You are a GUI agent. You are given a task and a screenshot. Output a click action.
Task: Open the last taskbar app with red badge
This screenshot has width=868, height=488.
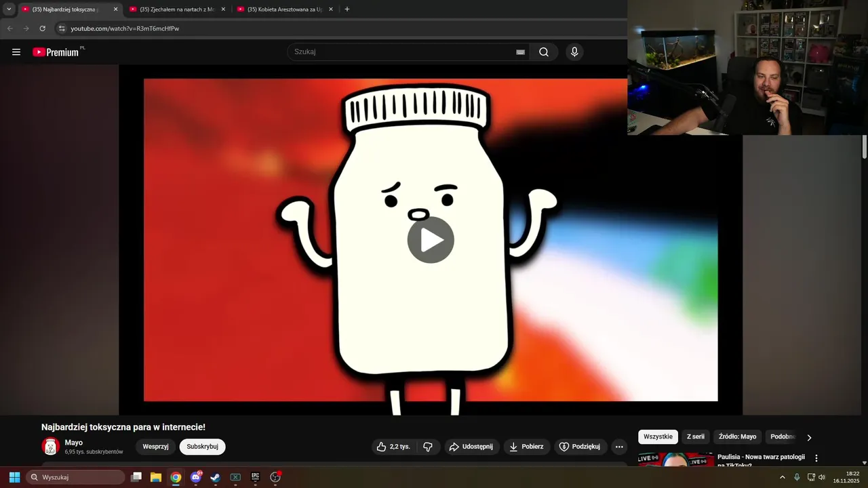pos(275,477)
